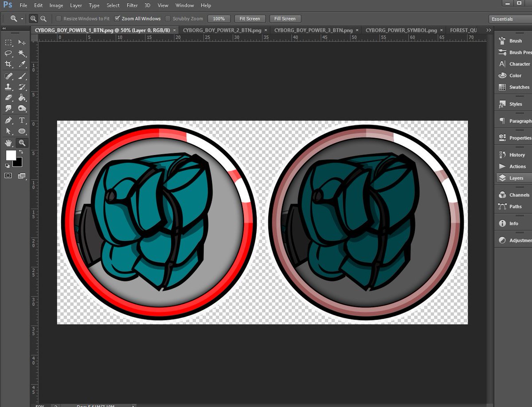
Task: Uncheck Zoom All Windows checkbox
Action: (117, 19)
